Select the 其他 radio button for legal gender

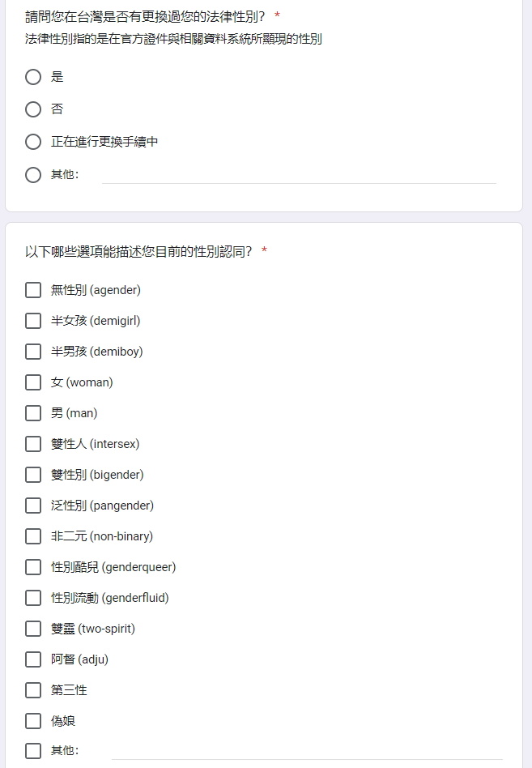click(x=33, y=175)
